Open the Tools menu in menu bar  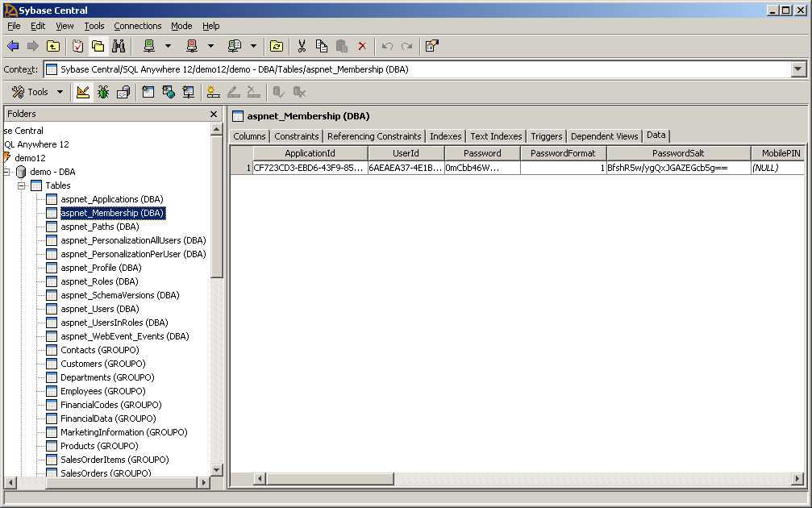[94, 26]
